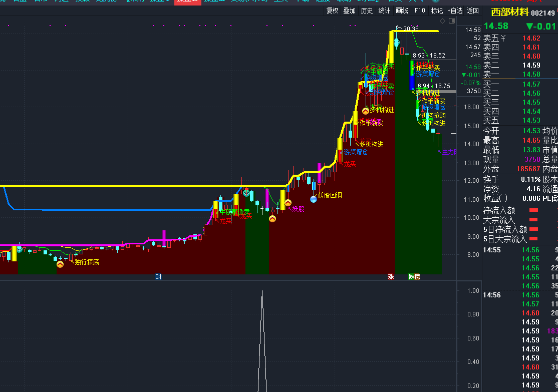This screenshot has height=392, width=558.
Task: Click the diamond icon above the price axis
Action: click(x=442, y=21)
